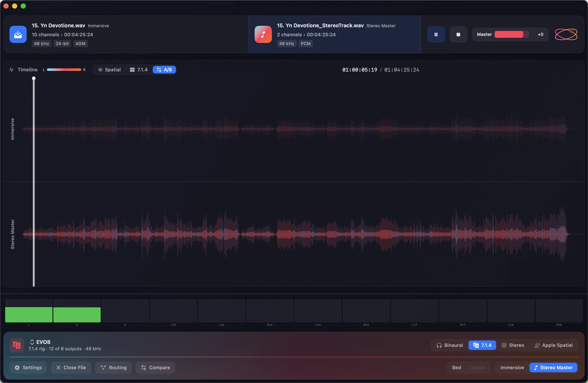This screenshot has width=588, height=383.
Task: Switch source to Immersive
Action: pyautogui.click(x=512, y=367)
